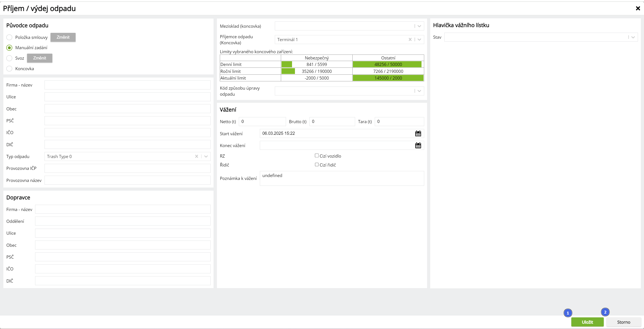The height and width of the screenshot is (329, 644).
Task: Click the Storno button
Action: (x=623, y=322)
